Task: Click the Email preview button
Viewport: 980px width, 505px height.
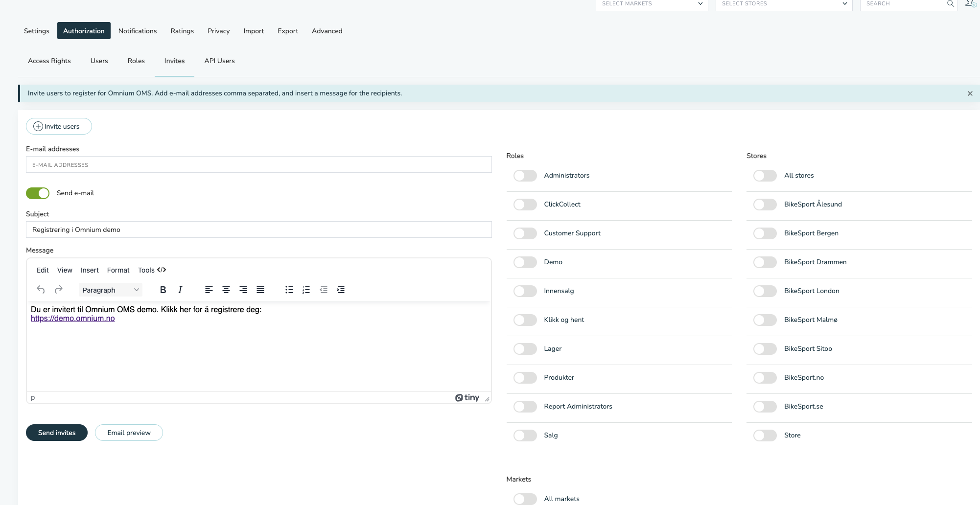Action: 129,433
